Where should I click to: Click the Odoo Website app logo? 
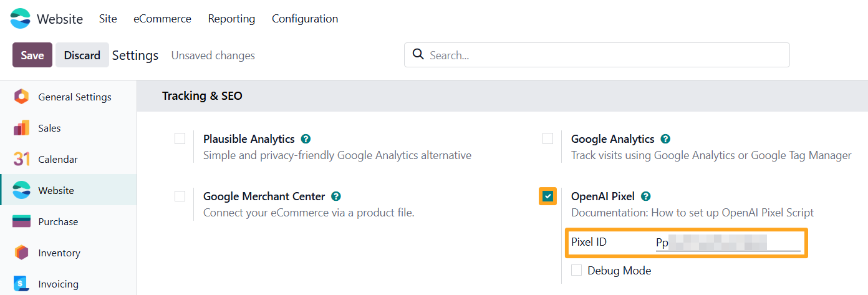20,19
